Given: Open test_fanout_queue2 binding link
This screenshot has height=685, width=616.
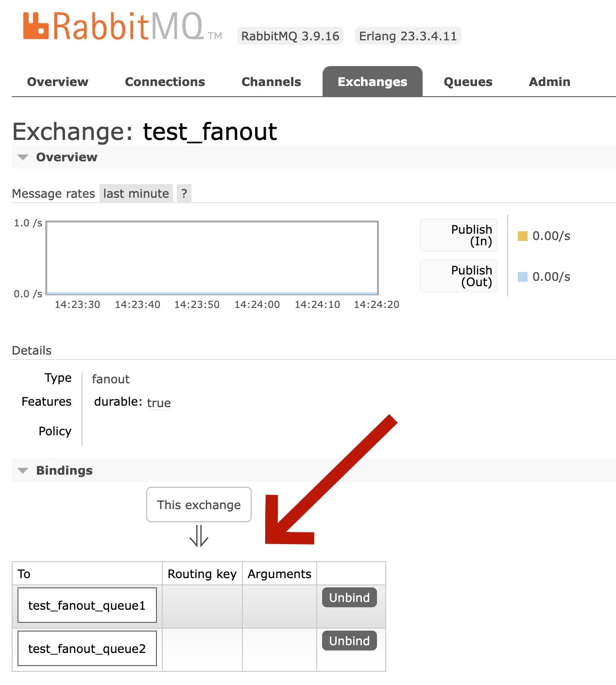Looking at the screenshot, I should [87, 649].
